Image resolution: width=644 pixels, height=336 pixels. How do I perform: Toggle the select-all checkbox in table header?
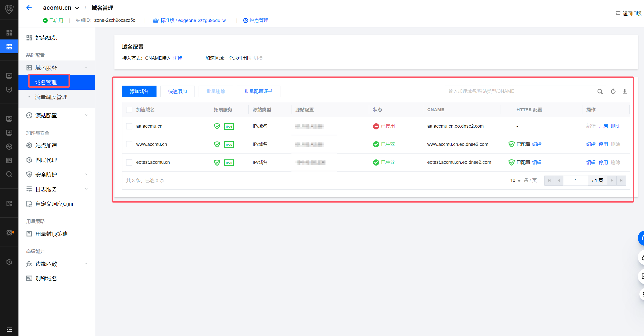tap(129, 110)
